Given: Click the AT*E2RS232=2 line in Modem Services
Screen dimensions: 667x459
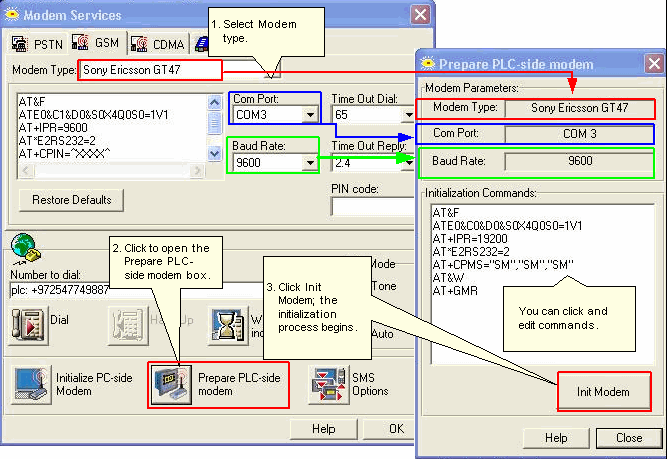Looking at the screenshot, I should pyautogui.click(x=57, y=141).
